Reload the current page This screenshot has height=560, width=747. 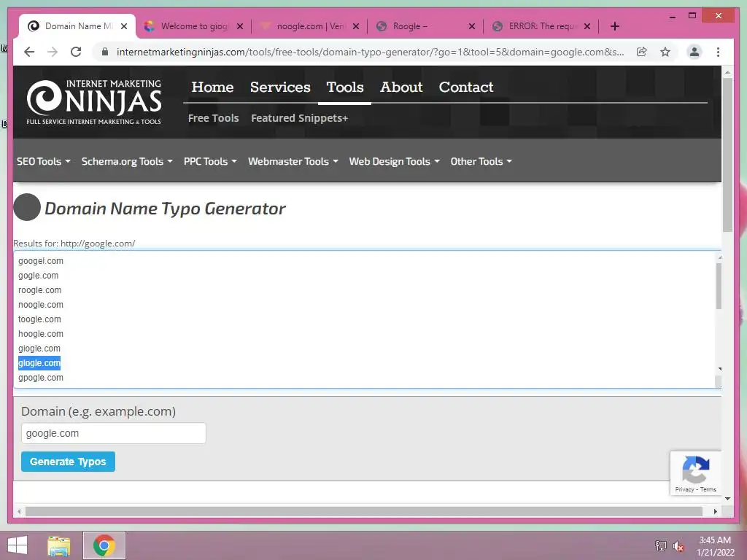(76, 52)
